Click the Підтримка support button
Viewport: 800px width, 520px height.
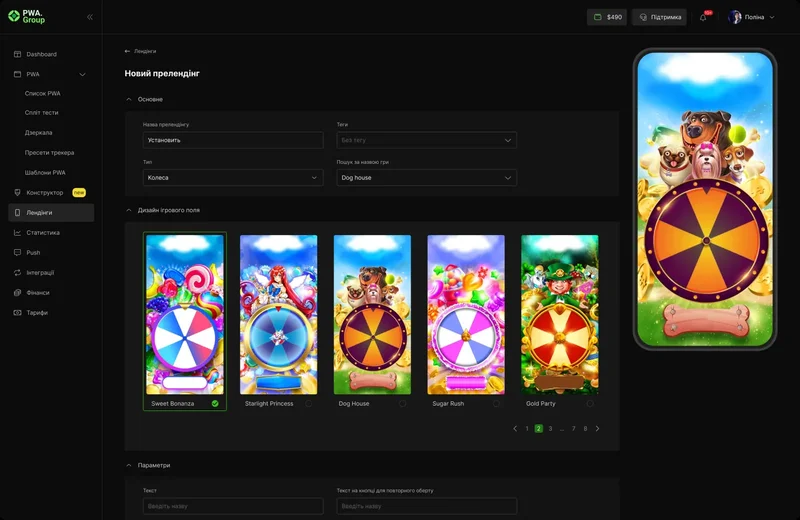coord(659,17)
